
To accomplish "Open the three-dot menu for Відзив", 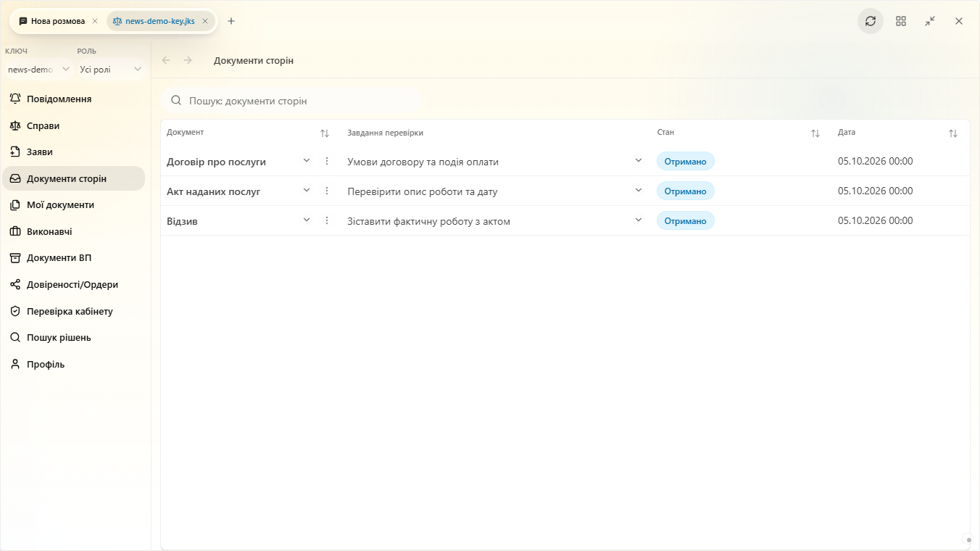I will [x=327, y=220].
